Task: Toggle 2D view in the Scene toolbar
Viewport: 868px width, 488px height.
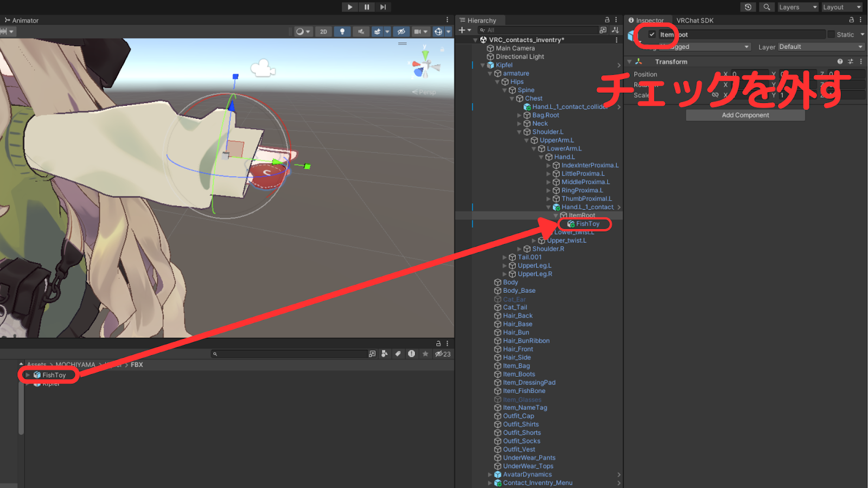Action: pos(323,31)
